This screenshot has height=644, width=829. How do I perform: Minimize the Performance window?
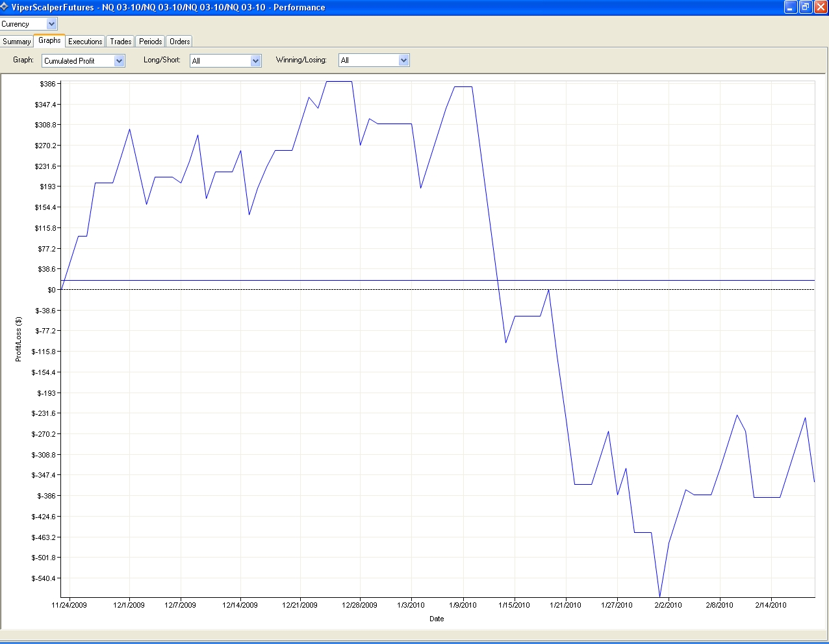click(x=791, y=7)
